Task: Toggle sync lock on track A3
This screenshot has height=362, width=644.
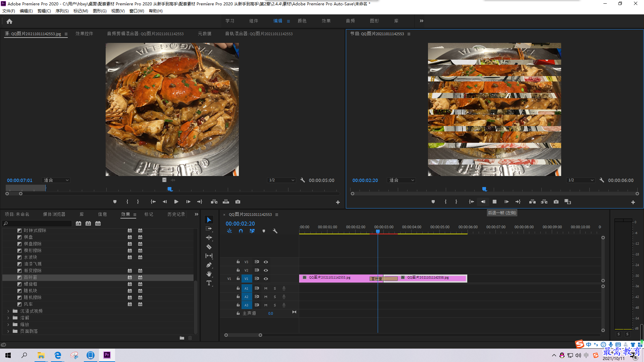Action: [x=257, y=305]
